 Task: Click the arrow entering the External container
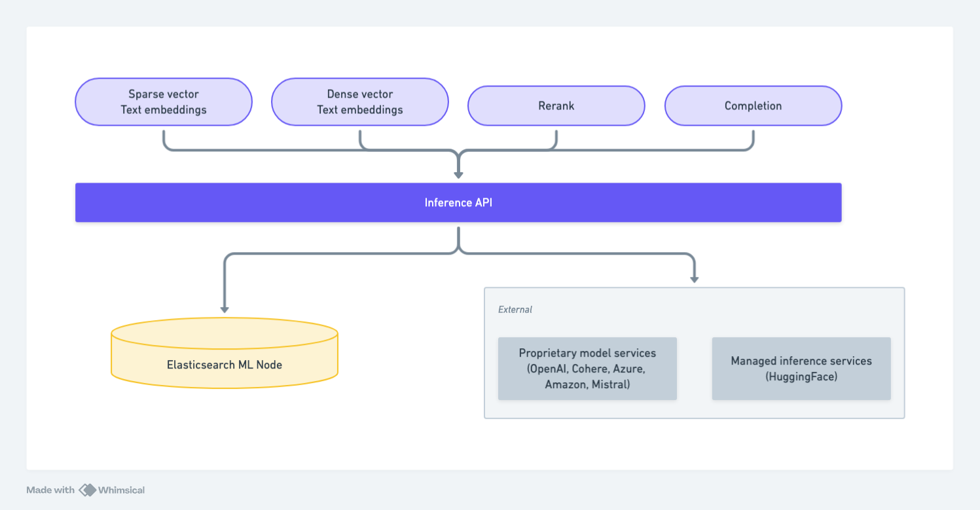coord(695,278)
